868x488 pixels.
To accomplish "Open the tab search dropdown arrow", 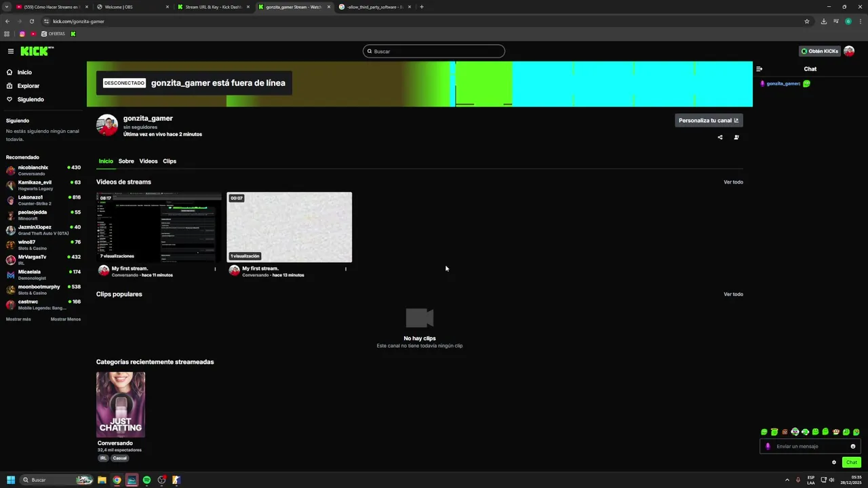I will tap(7, 7).
